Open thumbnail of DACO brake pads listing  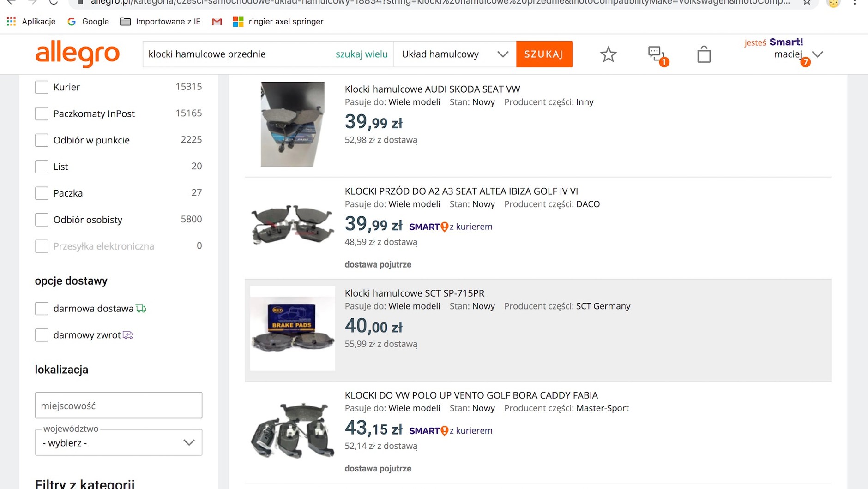pyautogui.click(x=292, y=225)
